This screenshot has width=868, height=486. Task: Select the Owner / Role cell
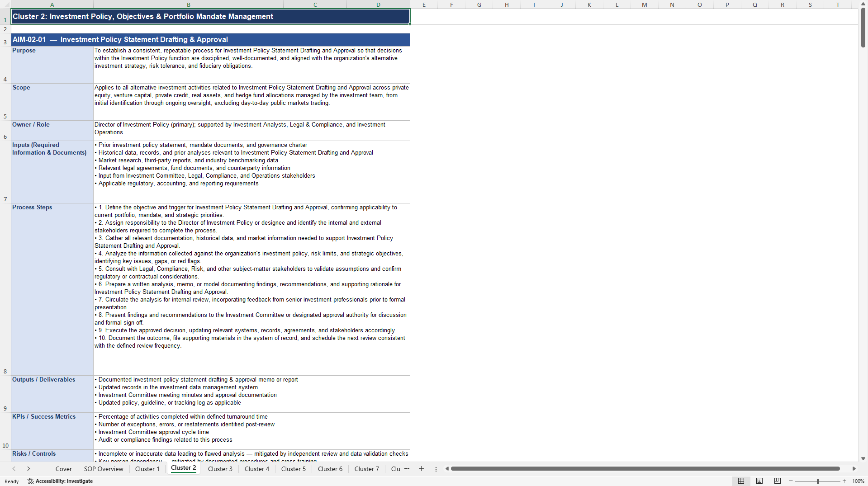(x=52, y=131)
